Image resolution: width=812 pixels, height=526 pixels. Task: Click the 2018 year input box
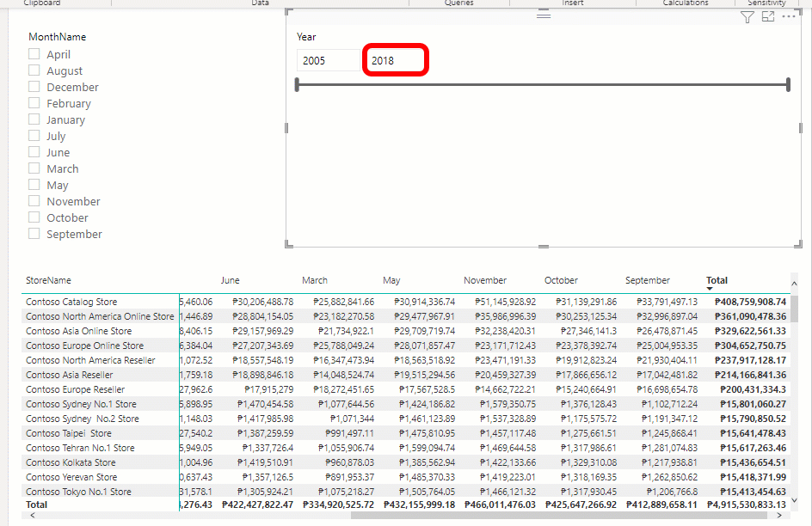[x=396, y=60]
